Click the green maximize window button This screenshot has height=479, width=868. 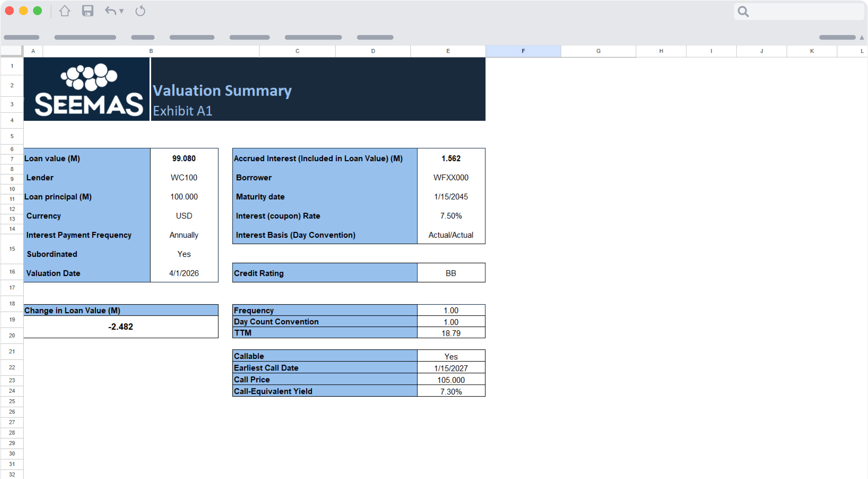[x=37, y=11]
